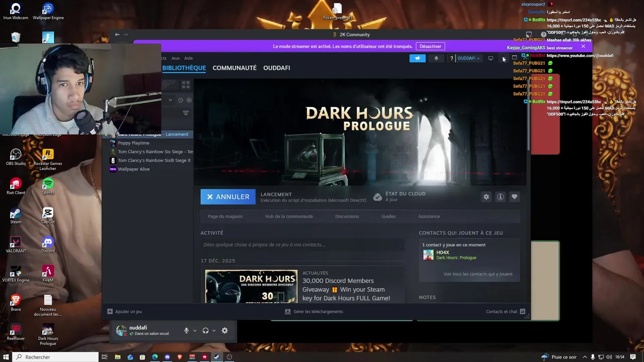Switch Steam to Big Picture mode icon
The width and height of the screenshot is (644, 362).
pyautogui.click(x=491, y=58)
